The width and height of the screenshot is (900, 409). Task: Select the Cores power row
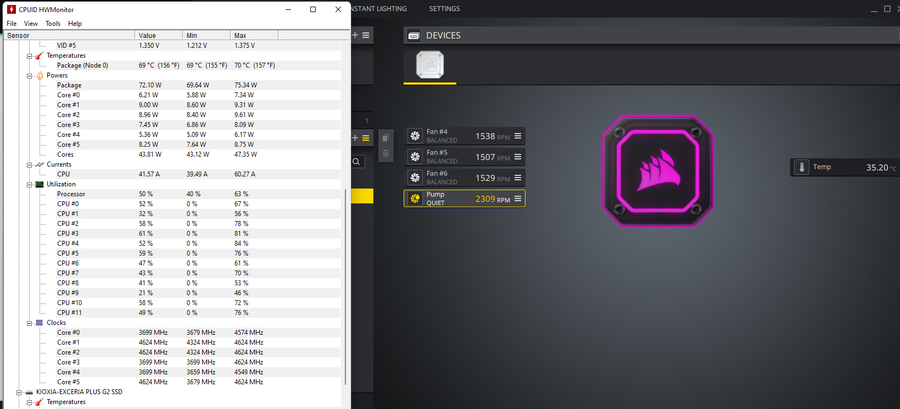tap(198, 154)
